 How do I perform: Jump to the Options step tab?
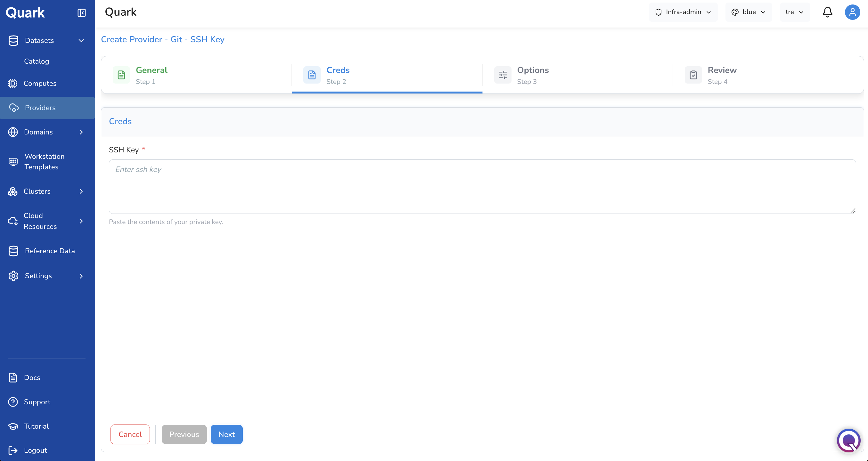tap(577, 75)
